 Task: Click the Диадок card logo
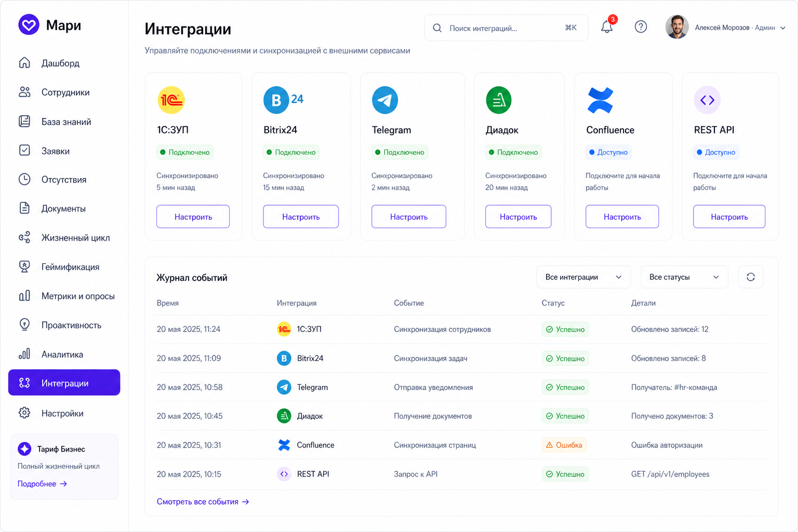point(499,100)
